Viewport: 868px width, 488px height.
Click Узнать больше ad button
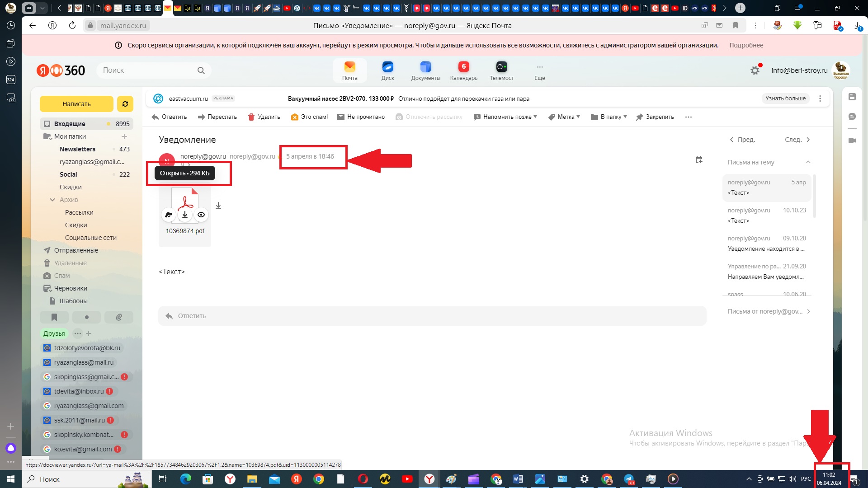pos(785,99)
